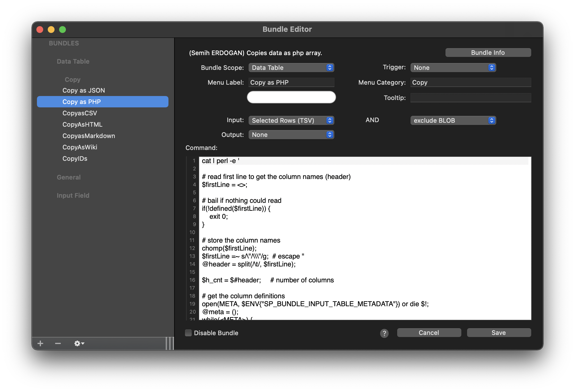Click the minus icon to remove bundle
The height and width of the screenshot is (392, 575).
pos(58,343)
